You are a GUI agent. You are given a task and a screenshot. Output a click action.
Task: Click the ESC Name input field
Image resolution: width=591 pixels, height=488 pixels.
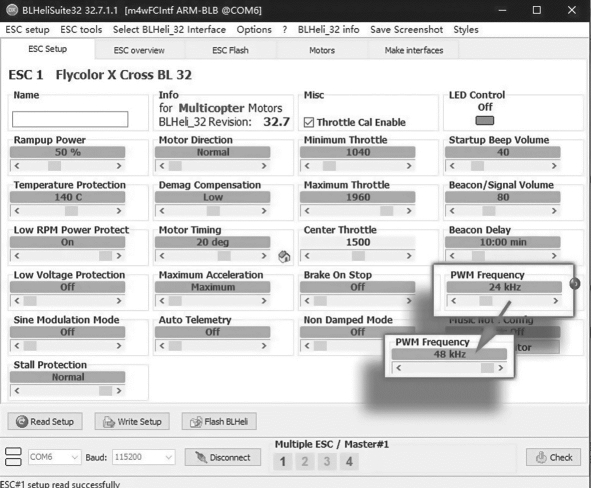click(x=70, y=119)
